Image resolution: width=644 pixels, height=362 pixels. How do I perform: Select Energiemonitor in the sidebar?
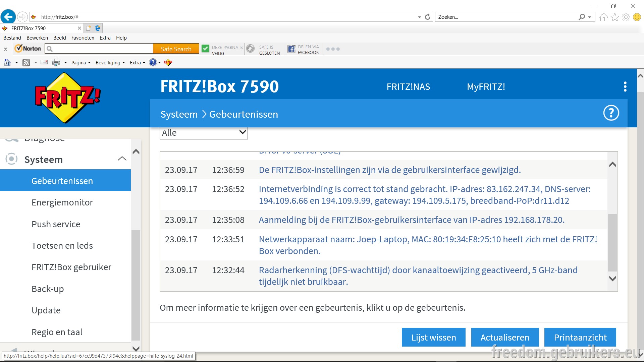coord(62,202)
